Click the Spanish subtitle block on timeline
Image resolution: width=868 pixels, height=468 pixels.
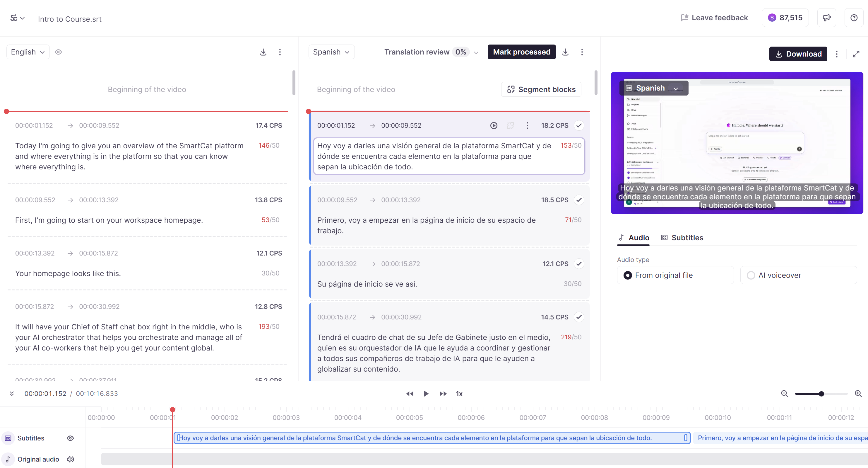click(432, 438)
